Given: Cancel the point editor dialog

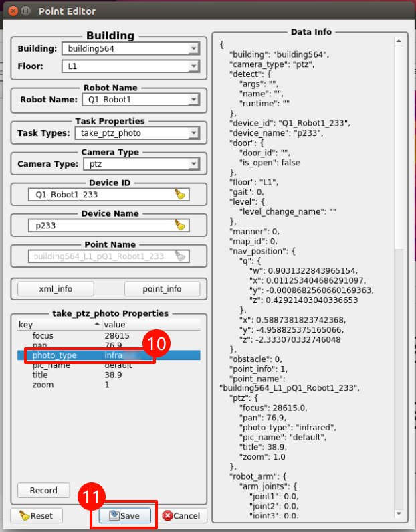Looking at the screenshot, I should click(181, 516).
